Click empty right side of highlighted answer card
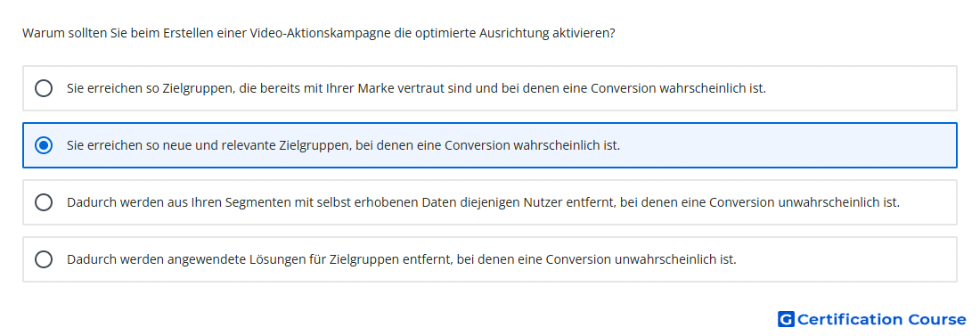Image resolution: width=980 pixels, height=336 pixels. [x=788, y=146]
